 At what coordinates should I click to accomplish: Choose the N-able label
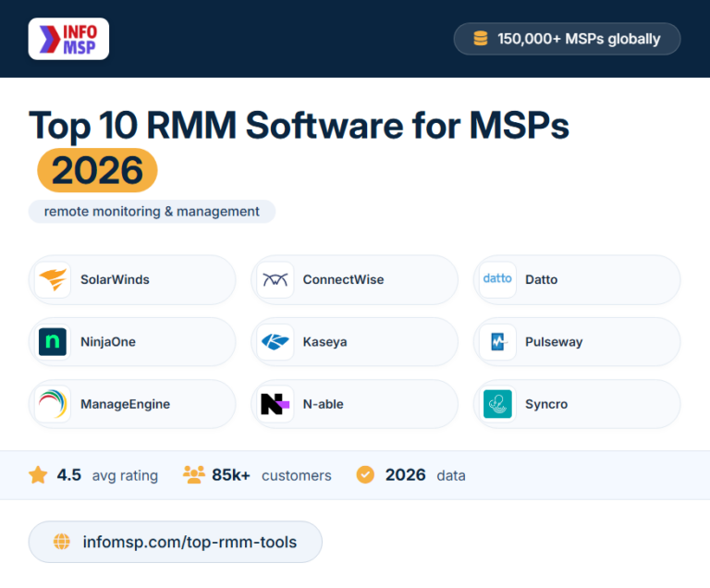pyautogui.click(x=323, y=404)
